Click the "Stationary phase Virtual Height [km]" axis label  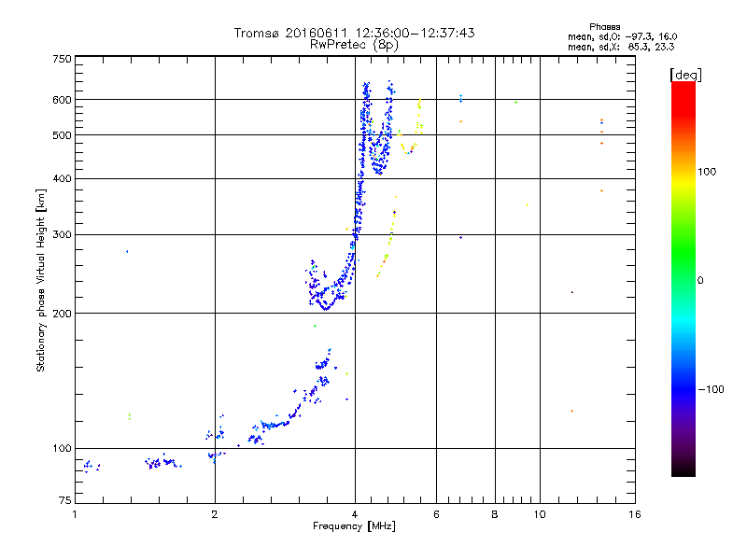(x=40, y=280)
